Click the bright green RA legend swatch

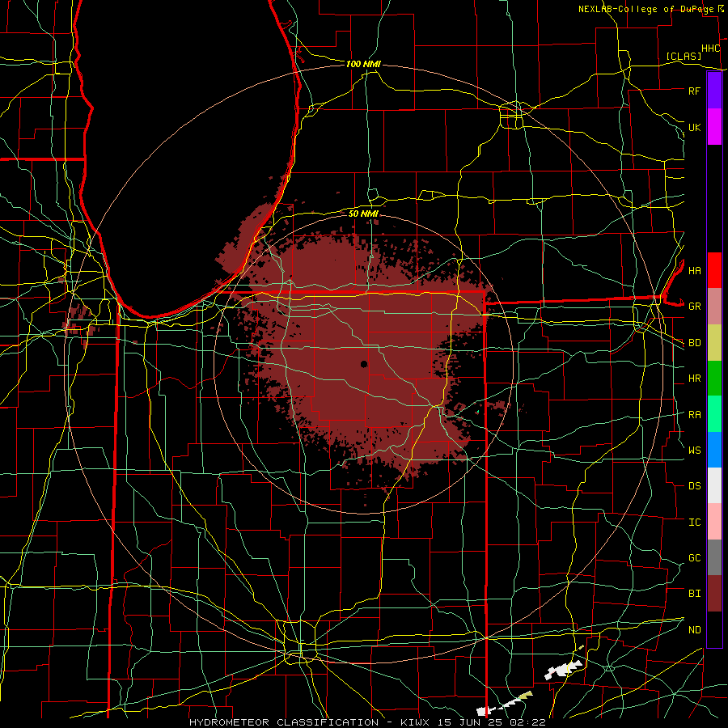click(714, 414)
